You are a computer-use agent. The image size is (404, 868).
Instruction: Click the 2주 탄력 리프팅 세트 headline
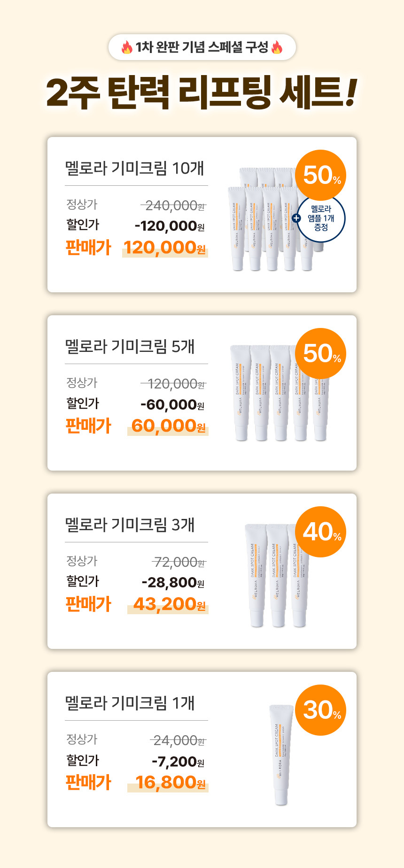click(x=202, y=92)
